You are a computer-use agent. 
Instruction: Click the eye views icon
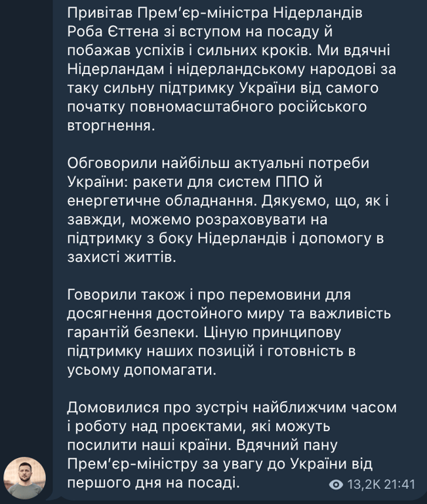click(337, 484)
